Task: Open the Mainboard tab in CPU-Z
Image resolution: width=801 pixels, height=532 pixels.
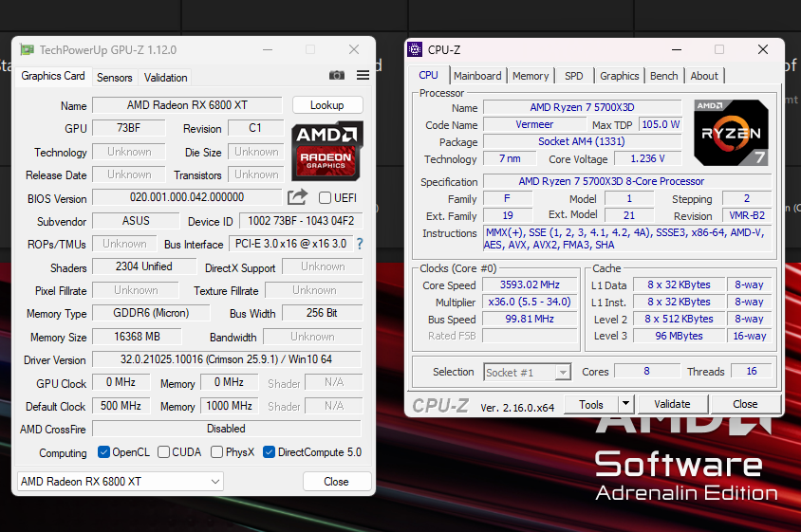Action: [x=477, y=76]
